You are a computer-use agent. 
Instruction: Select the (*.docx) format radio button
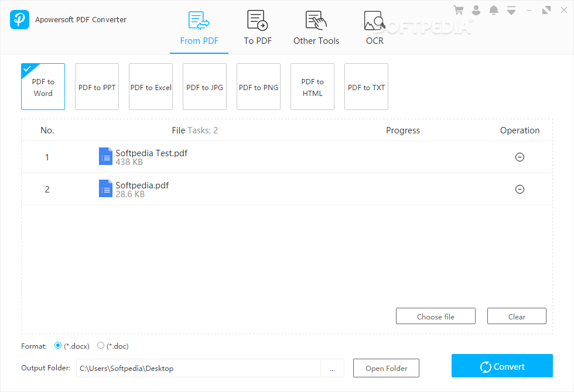pos(57,346)
